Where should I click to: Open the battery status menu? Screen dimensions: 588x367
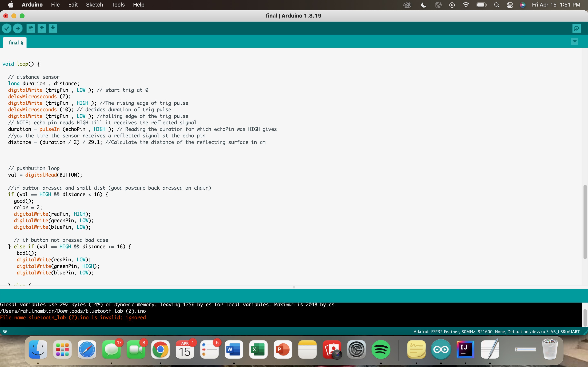pos(481,5)
